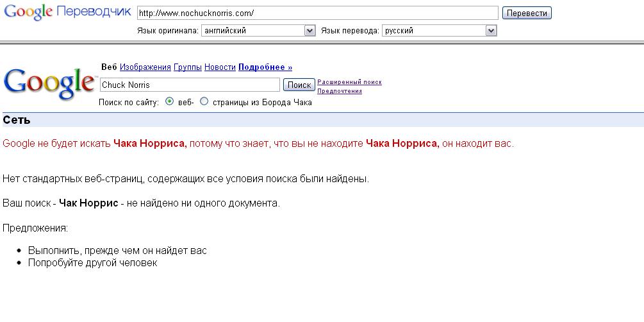Click the Google Переводчик logo
Viewport: 644px width, 322px height.
67,12
